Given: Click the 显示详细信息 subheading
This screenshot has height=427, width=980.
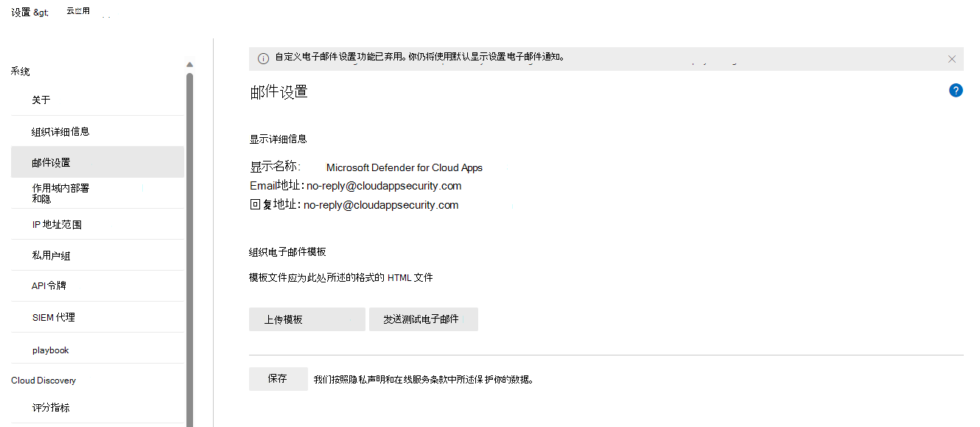Looking at the screenshot, I should tap(278, 139).
